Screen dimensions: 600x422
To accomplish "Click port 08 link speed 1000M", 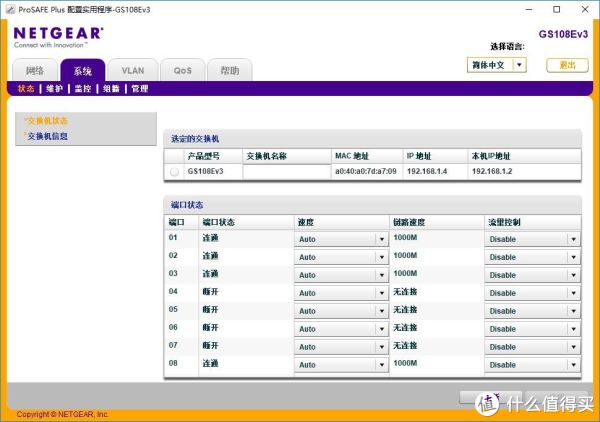I will pos(405,363).
